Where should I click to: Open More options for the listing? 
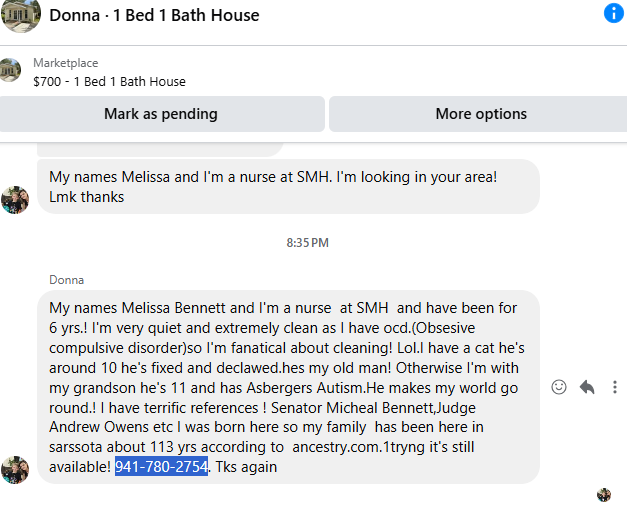[x=480, y=114]
